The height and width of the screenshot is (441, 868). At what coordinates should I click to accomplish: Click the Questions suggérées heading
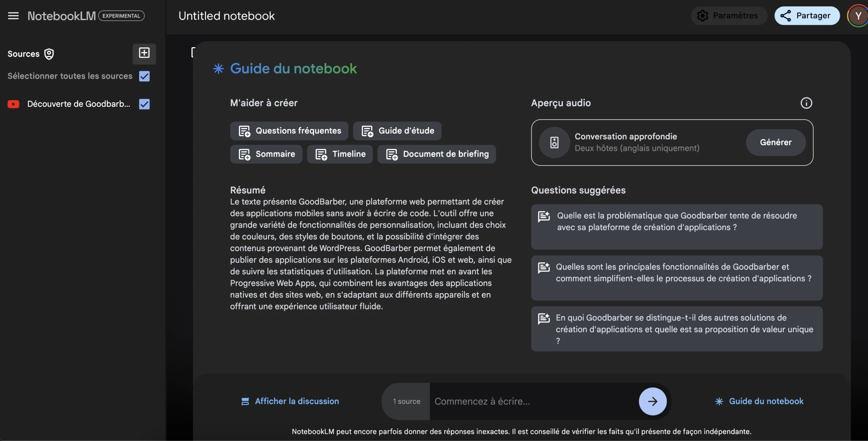[578, 190]
